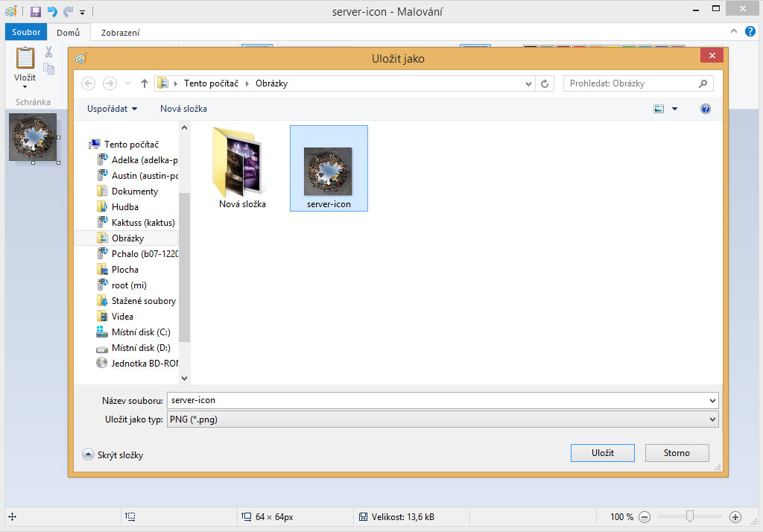763x532 pixels.
Task: Click the Undo arrow in title bar
Action: pyautogui.click(x=52, y=11)
